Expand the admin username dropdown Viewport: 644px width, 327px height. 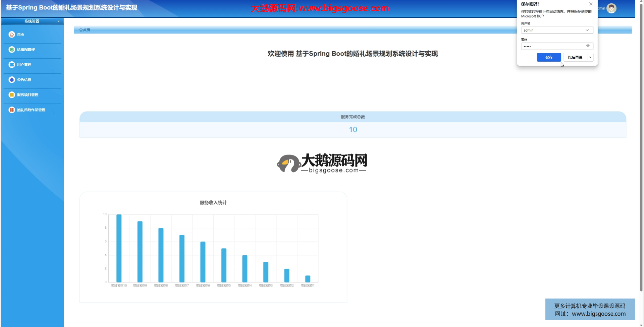[587, 30]
